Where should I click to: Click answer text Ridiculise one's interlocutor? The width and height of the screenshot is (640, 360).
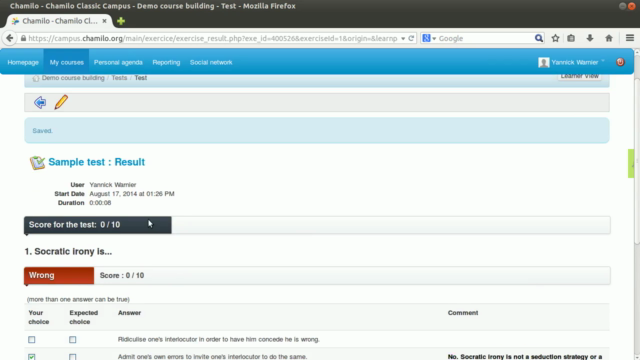click(219, 339)
